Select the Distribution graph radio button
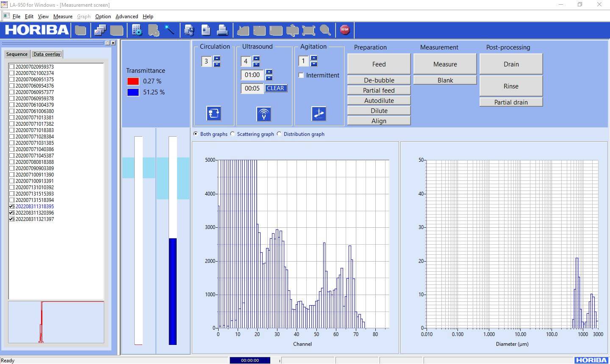This screenshot has height=364, width=610. [x=279, y=134]
